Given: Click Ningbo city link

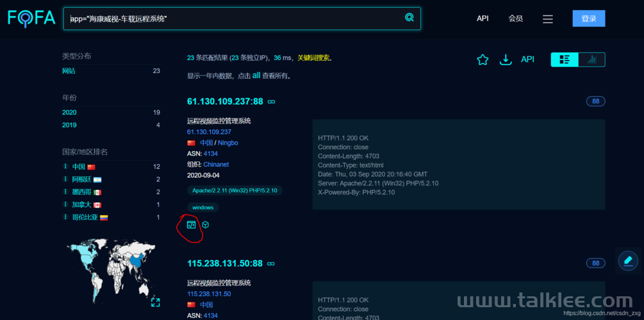Looking at the screenshot, I should pos(228,143).
